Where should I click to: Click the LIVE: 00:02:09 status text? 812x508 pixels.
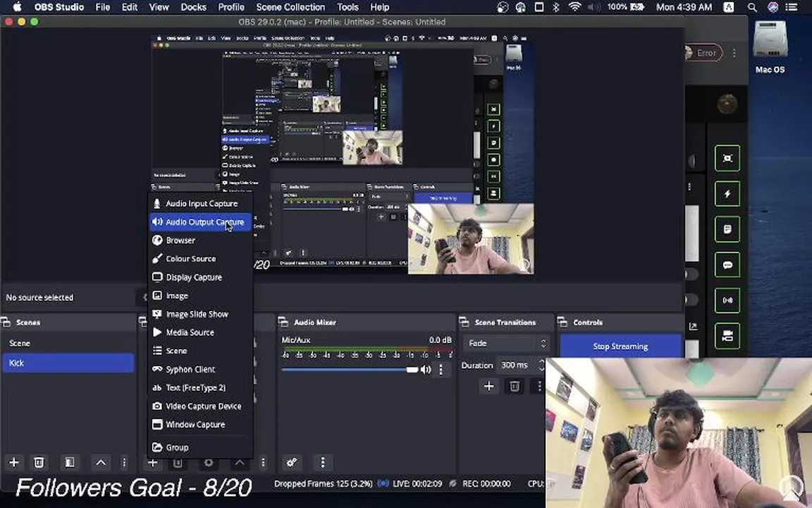point(417,483)
